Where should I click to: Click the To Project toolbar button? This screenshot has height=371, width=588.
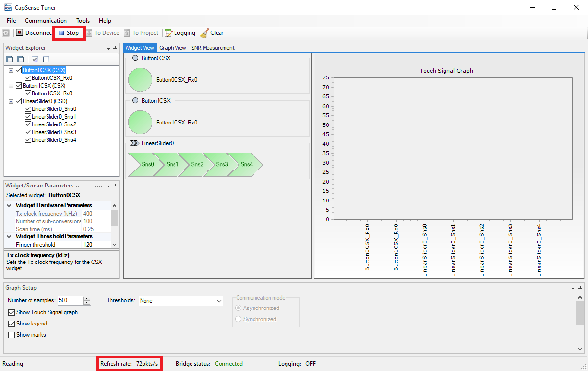141,33
